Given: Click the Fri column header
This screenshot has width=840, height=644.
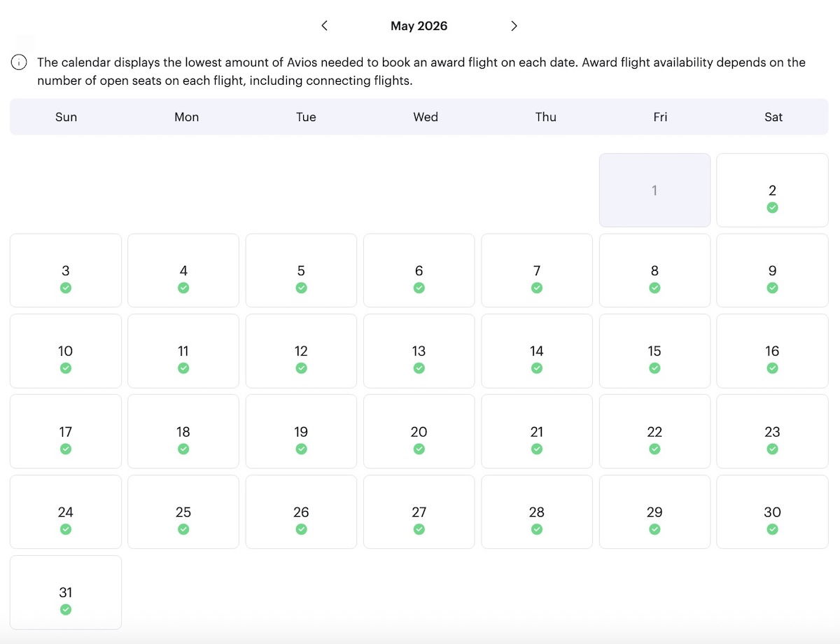Looking at the screenshot, I should pyautogui.click(x=660, y=117).
